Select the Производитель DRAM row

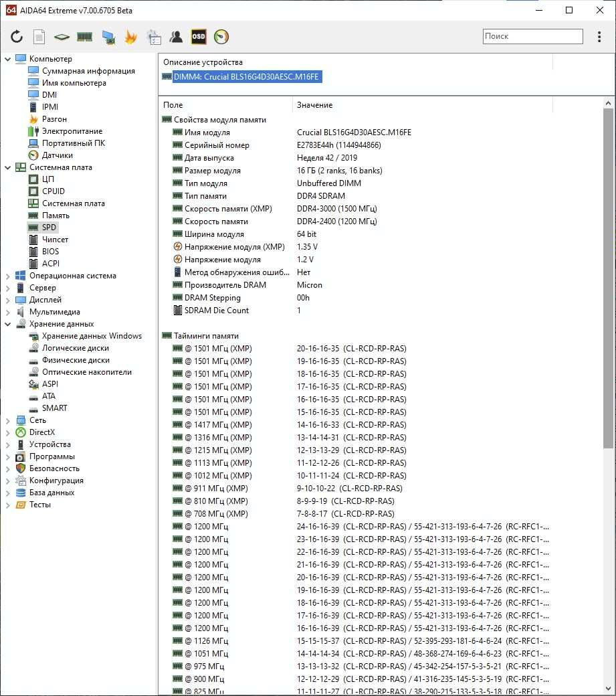[x=356, y=285]
